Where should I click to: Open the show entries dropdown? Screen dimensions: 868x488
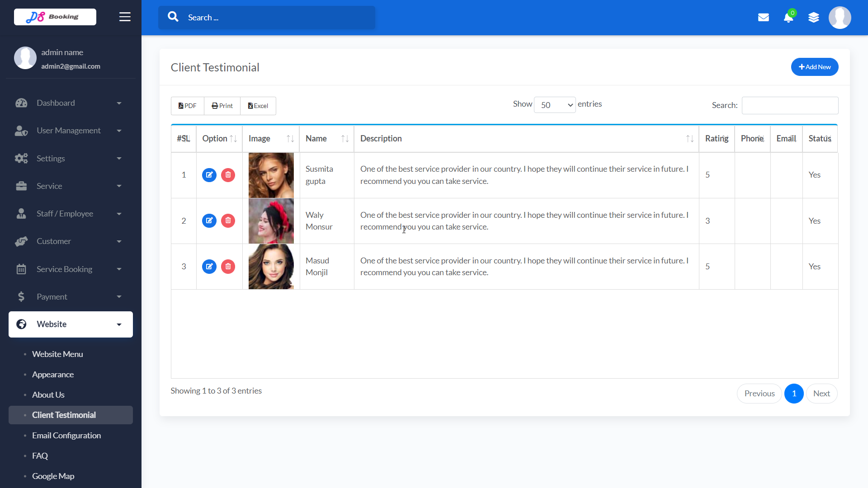555,105
